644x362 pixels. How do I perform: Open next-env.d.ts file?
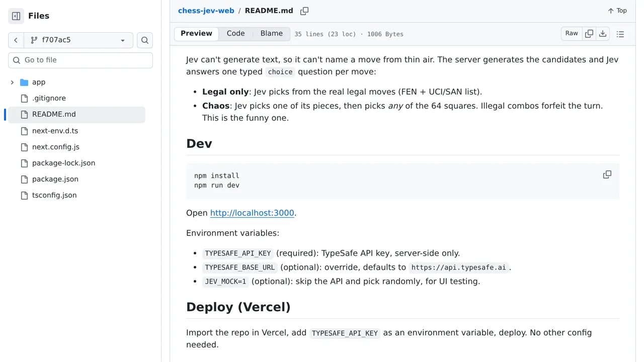click(x=55, y=131)
